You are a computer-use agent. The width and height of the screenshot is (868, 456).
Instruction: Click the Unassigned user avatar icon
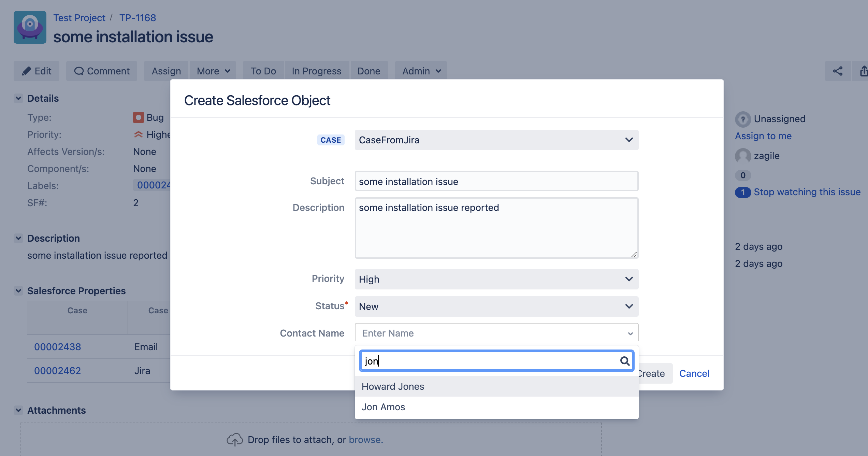coord(743,119)
